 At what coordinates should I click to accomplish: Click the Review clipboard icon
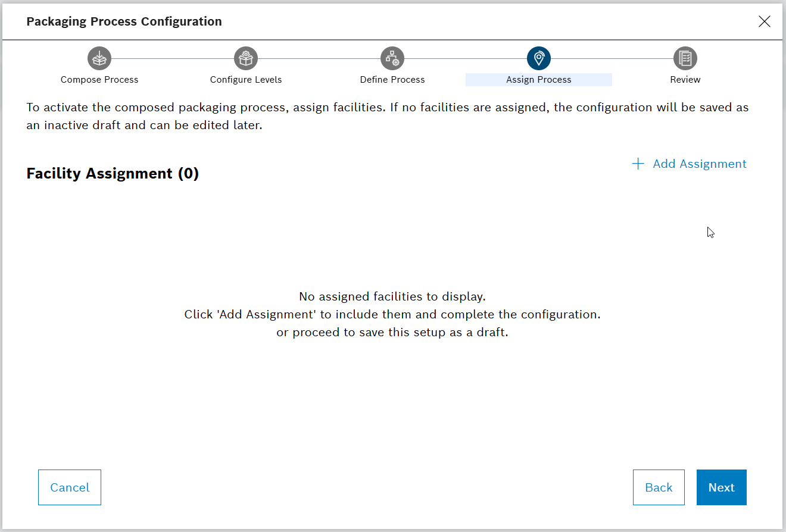click(x=685, y=58)
